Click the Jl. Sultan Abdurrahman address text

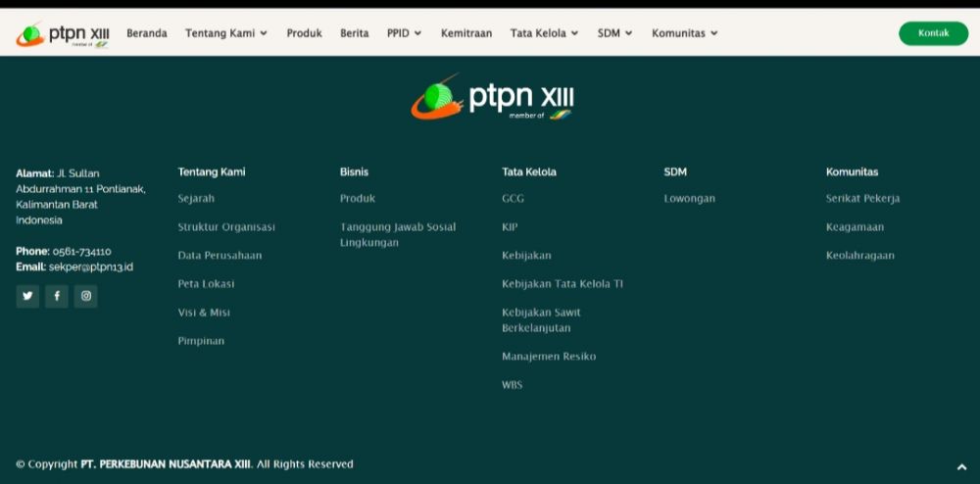tap(80, 196)
